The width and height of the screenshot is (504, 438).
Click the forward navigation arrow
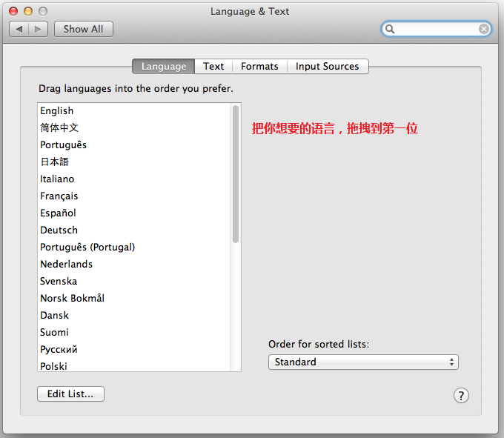pyautogui.click(x=39, y=29)
